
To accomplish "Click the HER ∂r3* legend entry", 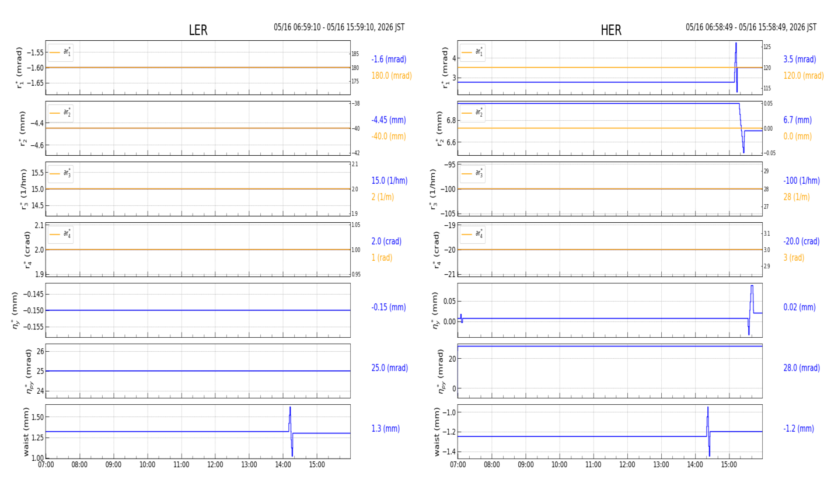I will 473,173.
